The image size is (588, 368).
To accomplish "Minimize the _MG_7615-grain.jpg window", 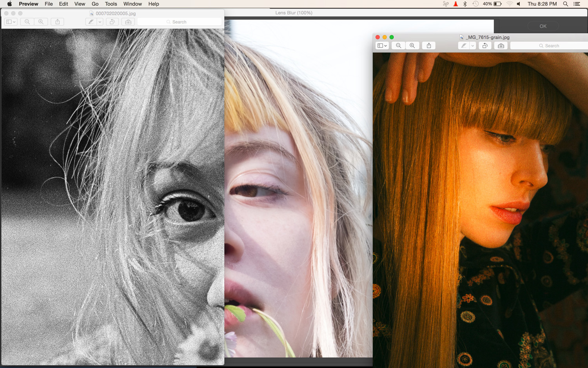I will pyautogui.click(x=385, y=37).
